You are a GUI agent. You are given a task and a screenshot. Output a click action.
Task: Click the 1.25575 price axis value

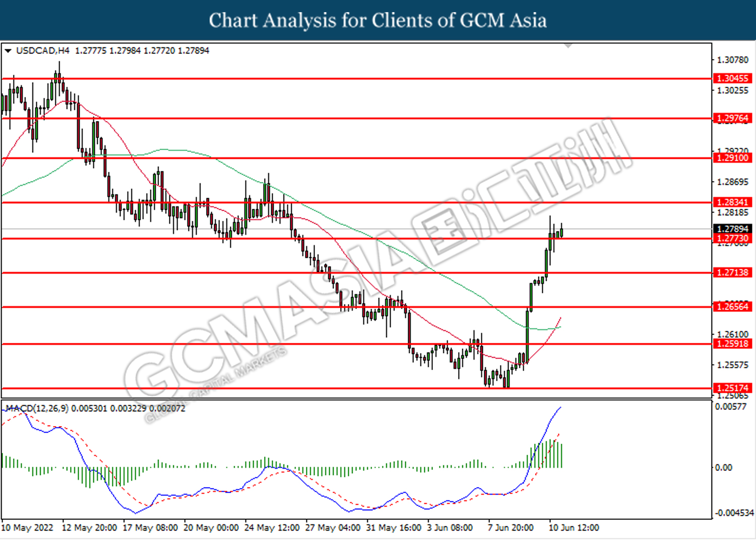[x=733, y=365]
